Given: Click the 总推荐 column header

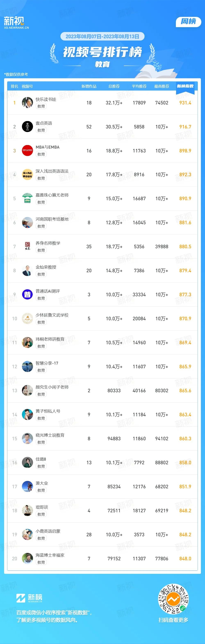Looking at the screenshot, I should 114,86.
